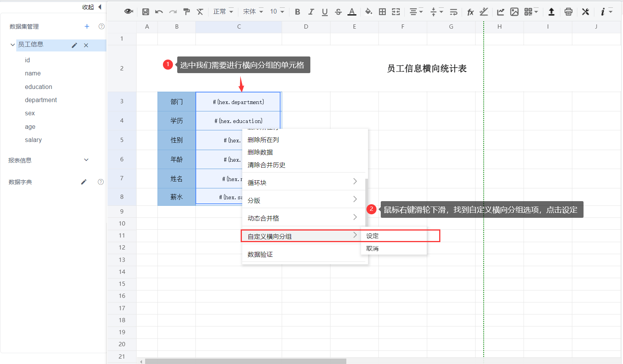Open the 宋体 font family dropdown

coord(253,12)
